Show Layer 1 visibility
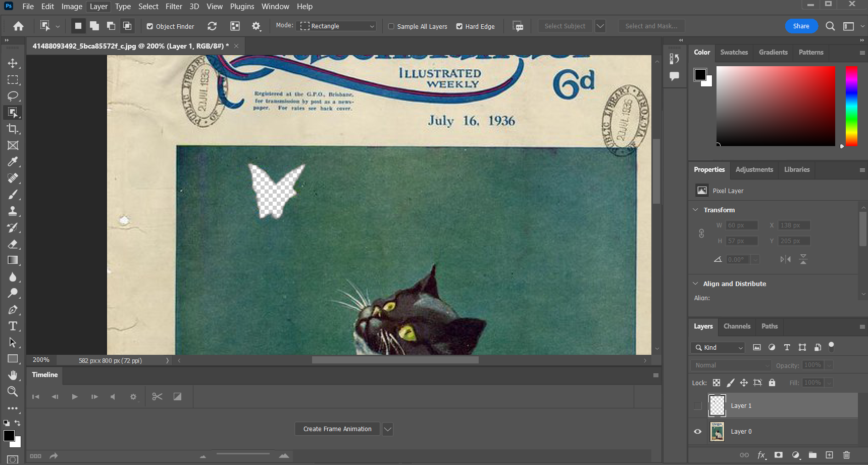Screen dimensions: 868x465 pos(698,406)
